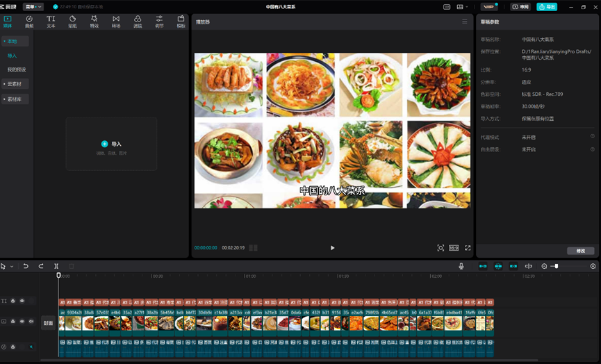Hide the text subtitle track
This screenshot has width=601, height=364.
pos(22,301)
